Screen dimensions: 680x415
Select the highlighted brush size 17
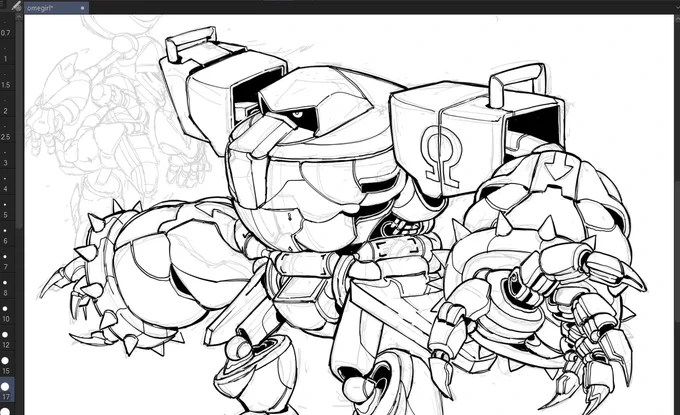6,390
